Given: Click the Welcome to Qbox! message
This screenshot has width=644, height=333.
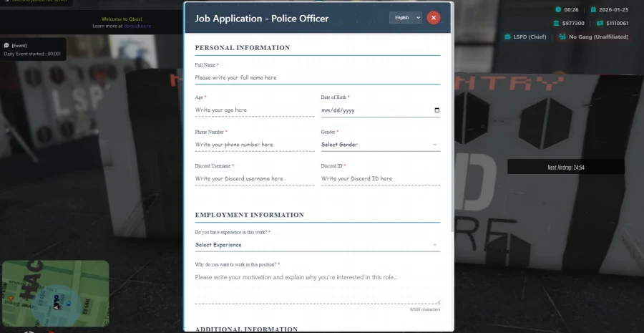Looking at the screenshot, I should (x=122, y=19).
